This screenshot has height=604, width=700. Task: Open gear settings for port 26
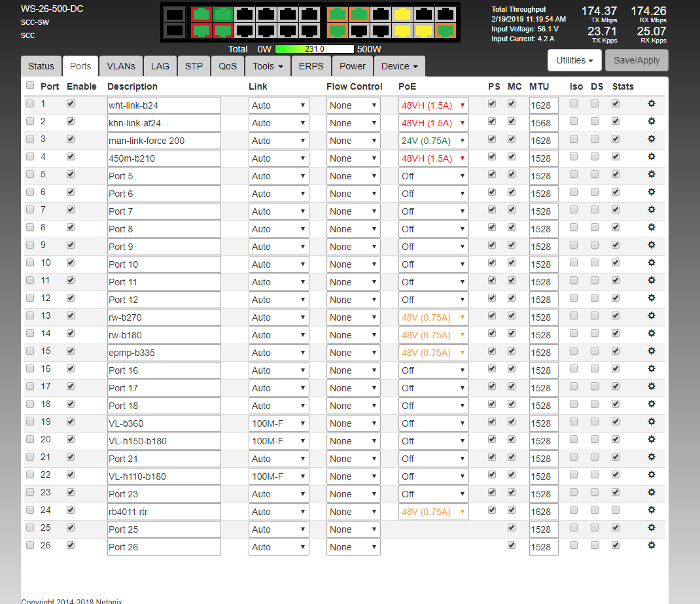[x=651, y=545]
